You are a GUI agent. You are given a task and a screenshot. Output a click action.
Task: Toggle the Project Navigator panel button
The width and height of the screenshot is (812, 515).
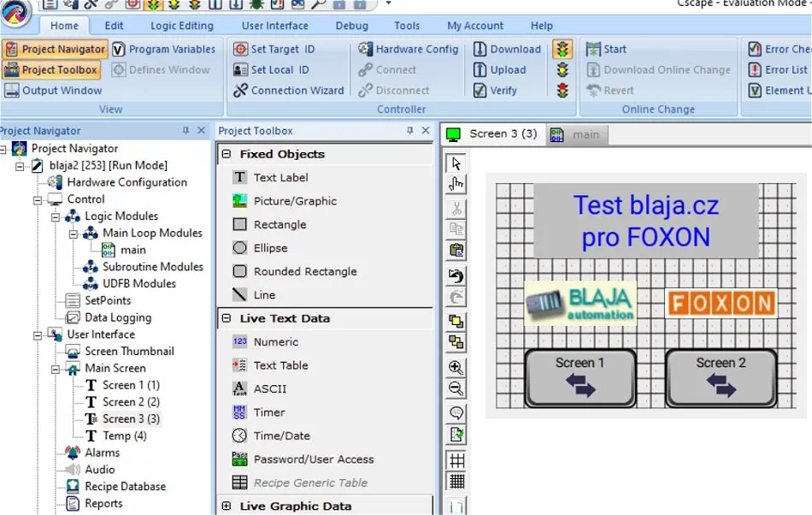(55, 50)
